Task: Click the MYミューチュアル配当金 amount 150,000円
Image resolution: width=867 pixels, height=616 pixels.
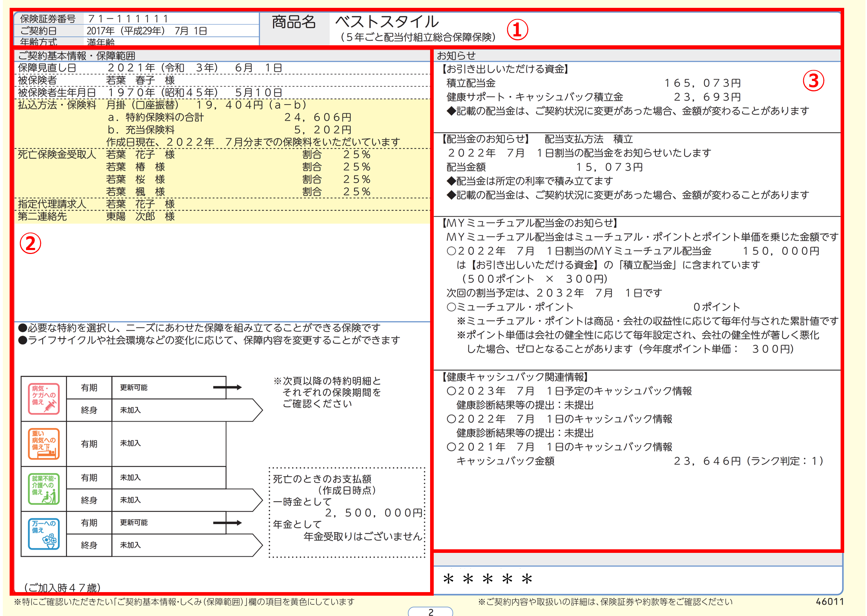Action: point(781,251)
